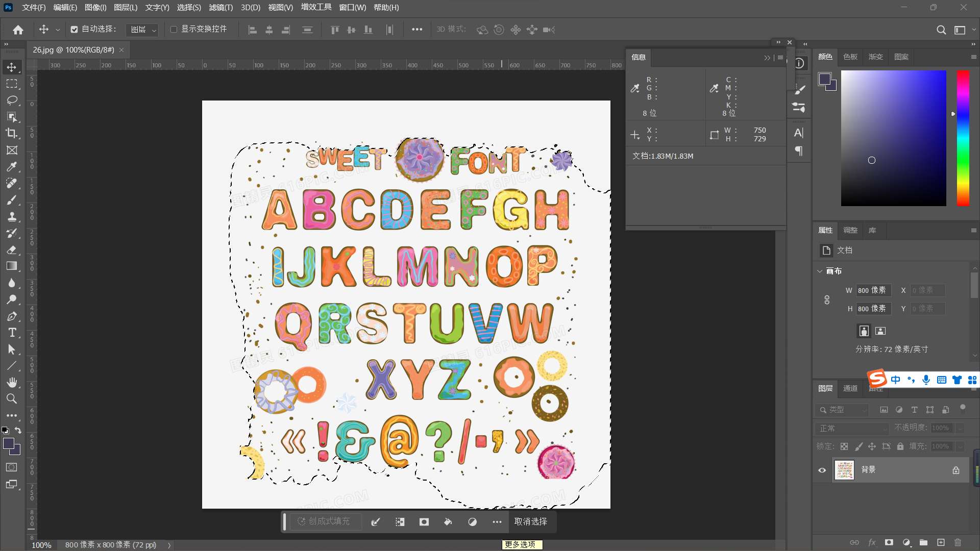Screen dimensions: 980x551
Task: Click the toolbox foreground color swatch
Action: click(8, 444)
